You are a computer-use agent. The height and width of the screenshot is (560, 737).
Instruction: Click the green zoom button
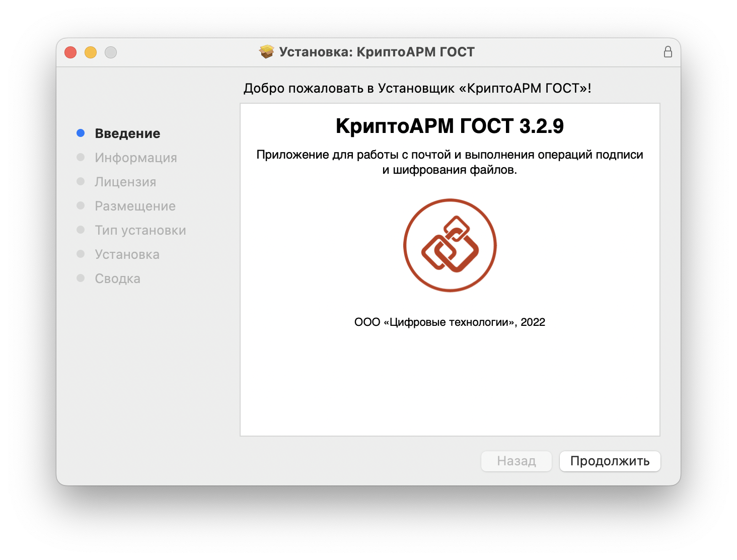111,52
